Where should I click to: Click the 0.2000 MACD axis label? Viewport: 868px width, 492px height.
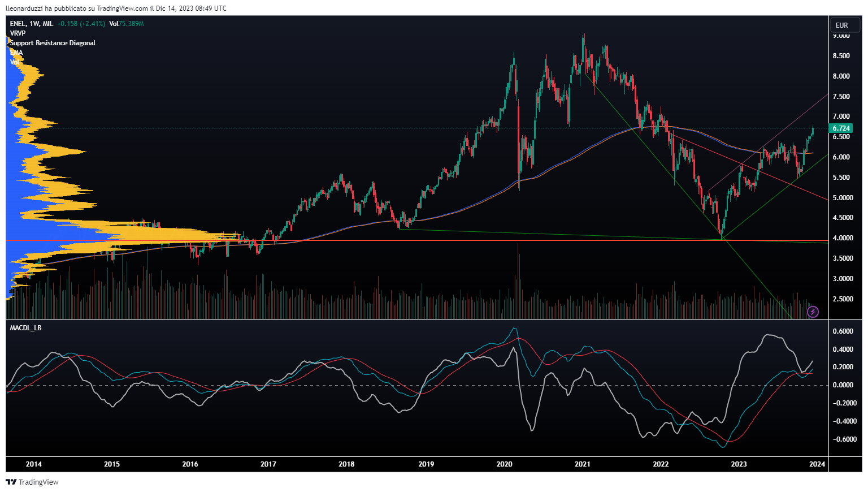843,367
